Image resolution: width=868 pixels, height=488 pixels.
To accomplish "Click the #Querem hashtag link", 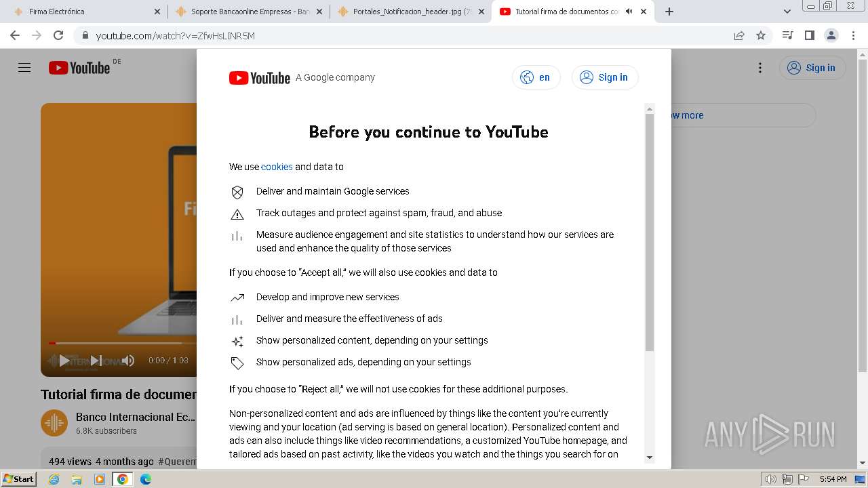I will click(177, 462).
